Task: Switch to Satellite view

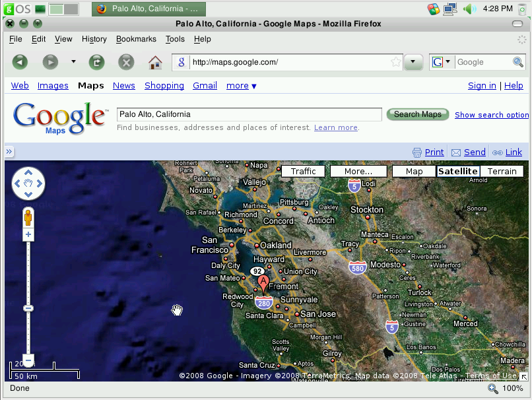Action: coord(458,172)
